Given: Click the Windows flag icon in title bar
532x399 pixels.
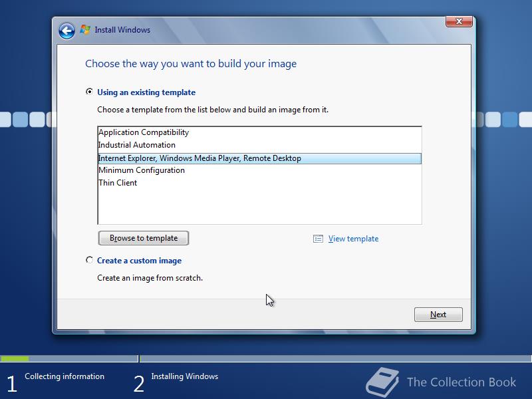Looking at the screenshot, I should 85,30.
